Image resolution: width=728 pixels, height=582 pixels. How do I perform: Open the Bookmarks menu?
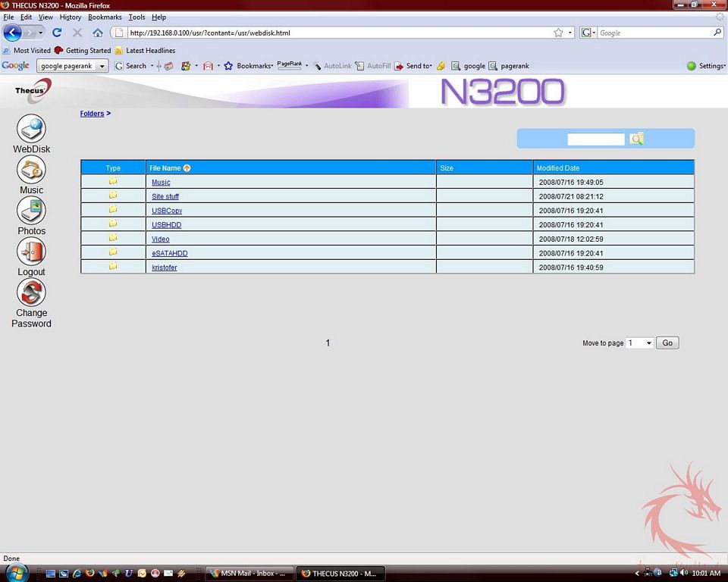pyautogui.click(x=105, y=17)
